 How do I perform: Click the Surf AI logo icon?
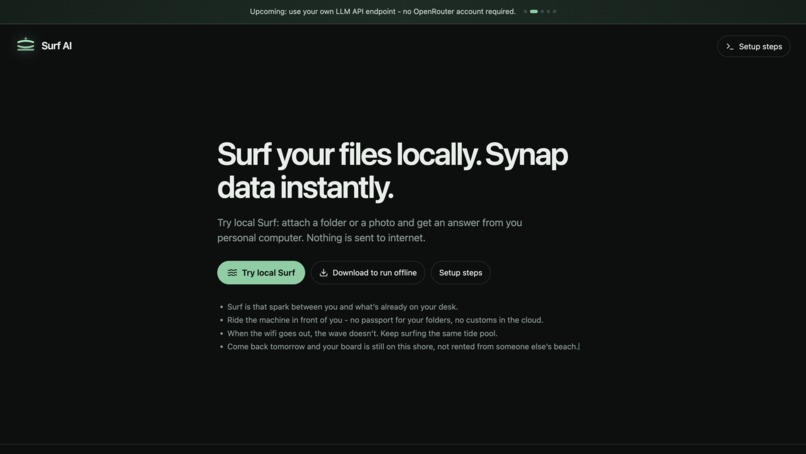pyautogui.click(x=26, y=45)
